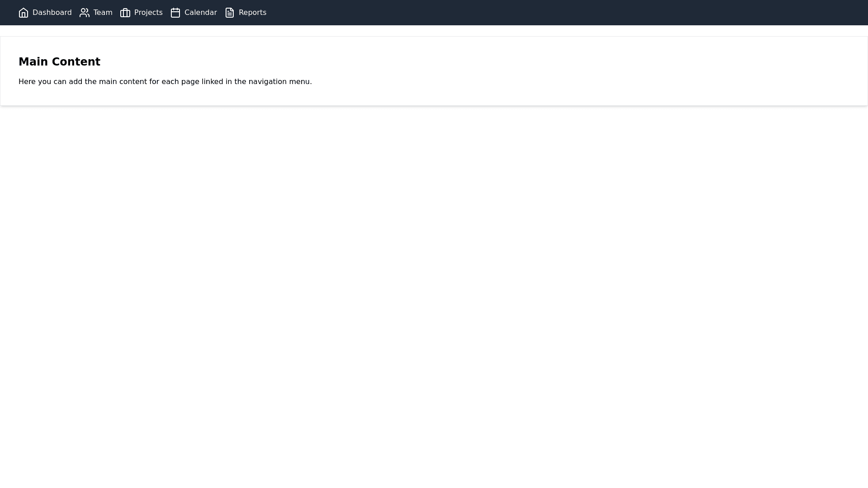This screenshot has width=868, height=488.
Task: Click the Reports document icon
Action: point(230,13)
